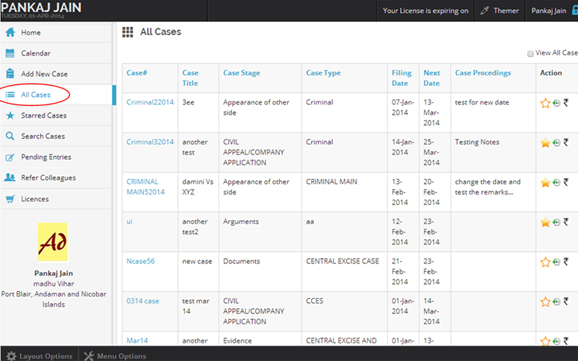Open the Home page from sidebar

[56, 32]
